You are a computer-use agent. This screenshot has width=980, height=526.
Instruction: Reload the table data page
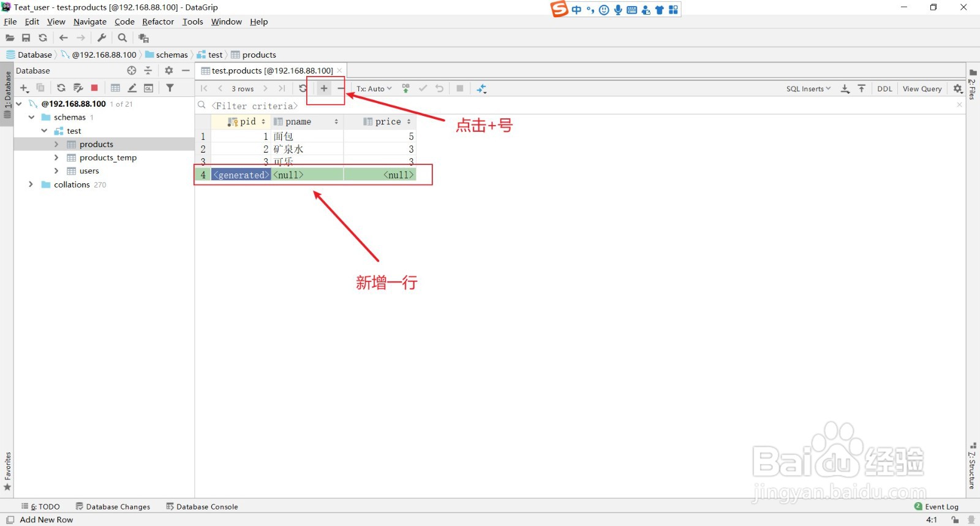point(303,88)
